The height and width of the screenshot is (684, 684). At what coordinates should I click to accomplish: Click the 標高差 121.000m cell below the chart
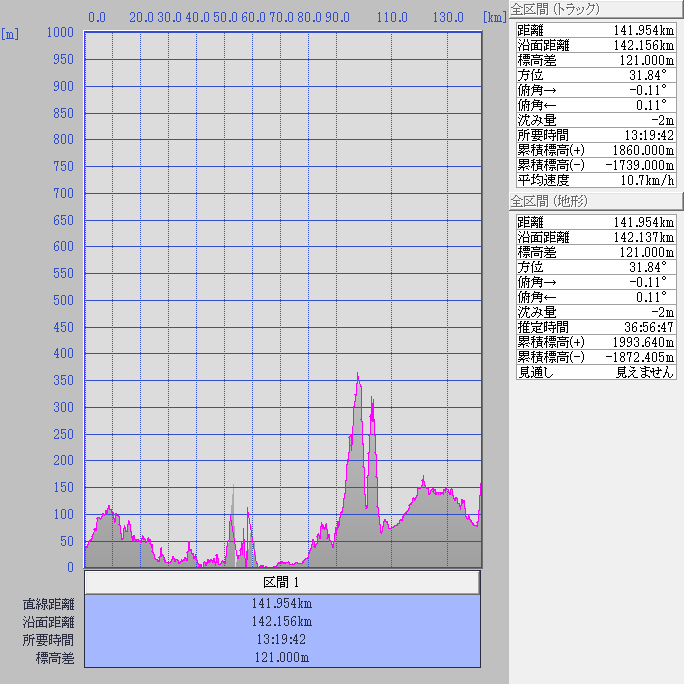pyautogui.click(x=282, y=658)
